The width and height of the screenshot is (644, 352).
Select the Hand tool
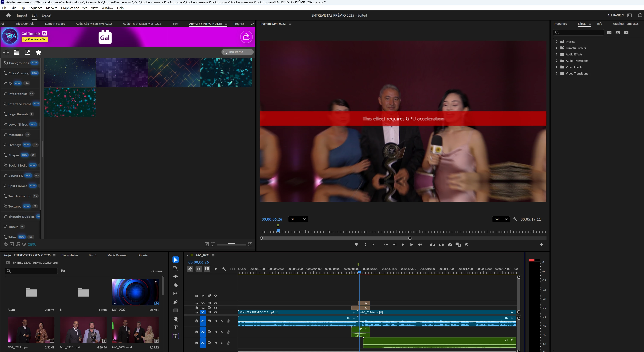176,319
